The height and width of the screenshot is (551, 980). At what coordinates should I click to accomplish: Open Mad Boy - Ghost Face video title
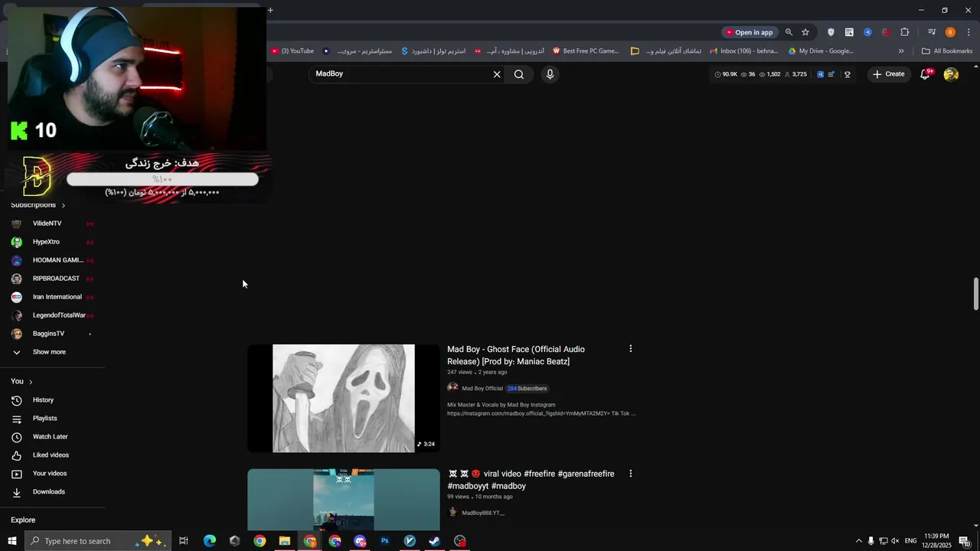516,355
